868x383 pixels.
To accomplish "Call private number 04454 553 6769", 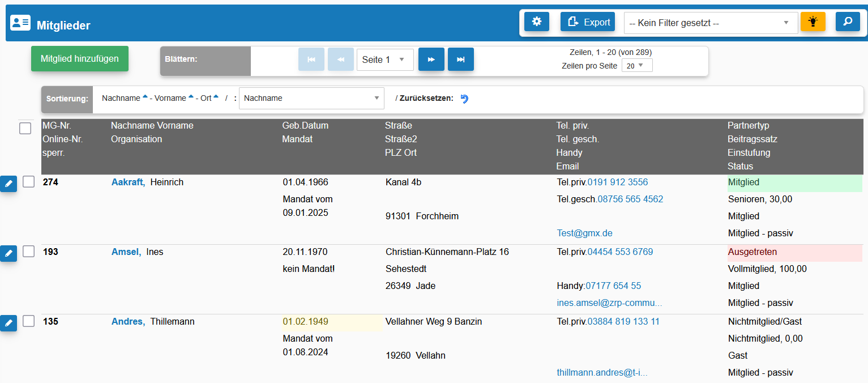I will pyautogui.click(x=620, y=252).
